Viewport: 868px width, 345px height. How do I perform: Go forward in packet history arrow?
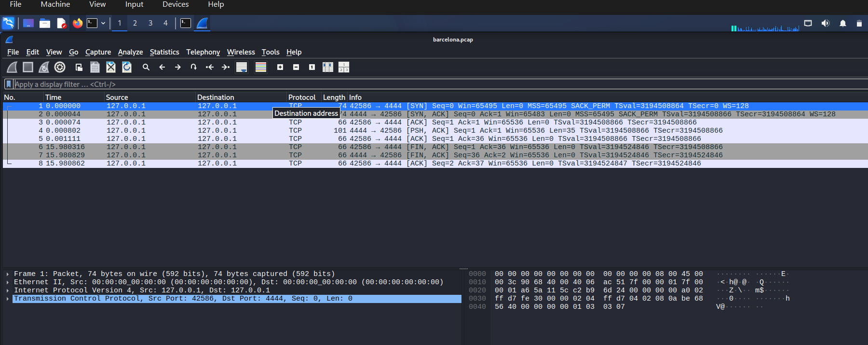178,67
